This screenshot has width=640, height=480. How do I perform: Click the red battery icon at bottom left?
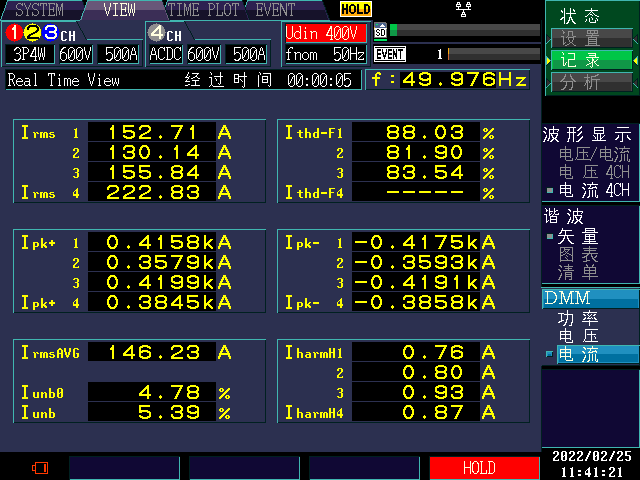pos(40,467)
